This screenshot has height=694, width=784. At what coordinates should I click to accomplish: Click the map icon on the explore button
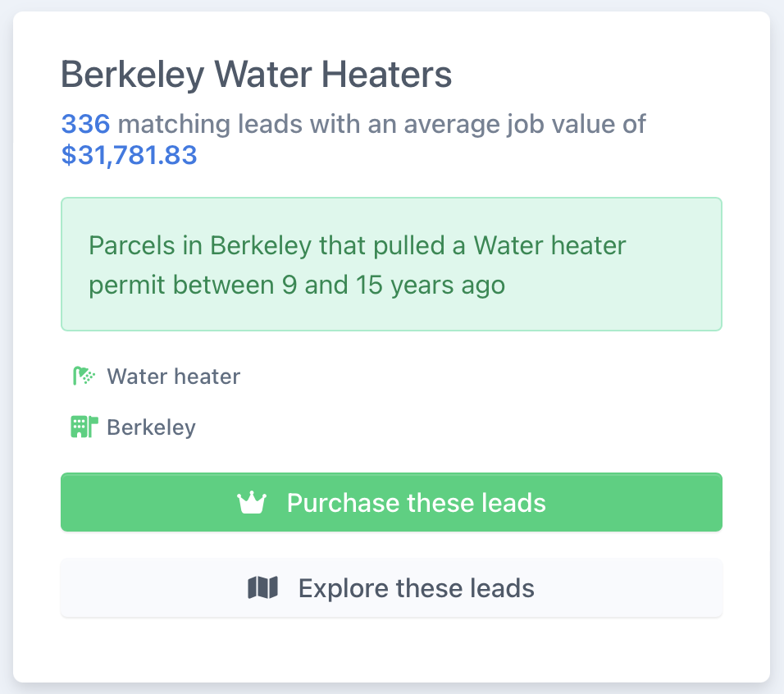(x=263, y=587)
